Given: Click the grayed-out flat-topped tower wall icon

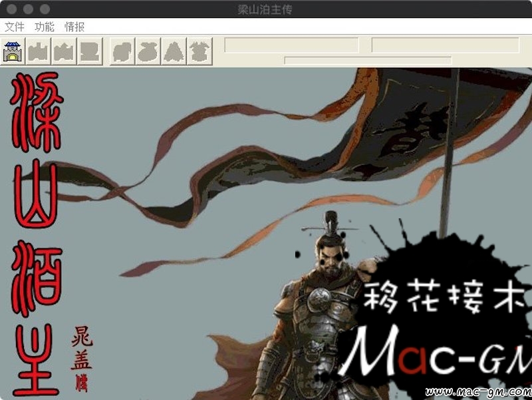Looking at the screenshot, I should (39, 51).
